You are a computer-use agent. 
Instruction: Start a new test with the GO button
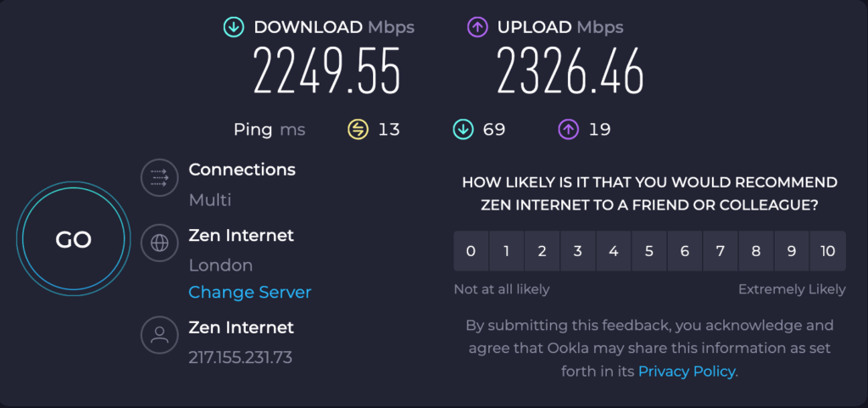click(73, 240)
